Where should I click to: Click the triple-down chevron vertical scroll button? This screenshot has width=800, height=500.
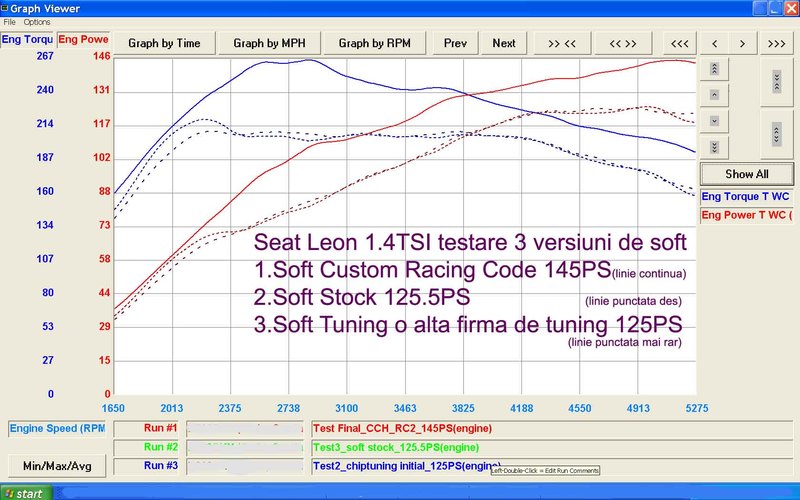[714, 147]
